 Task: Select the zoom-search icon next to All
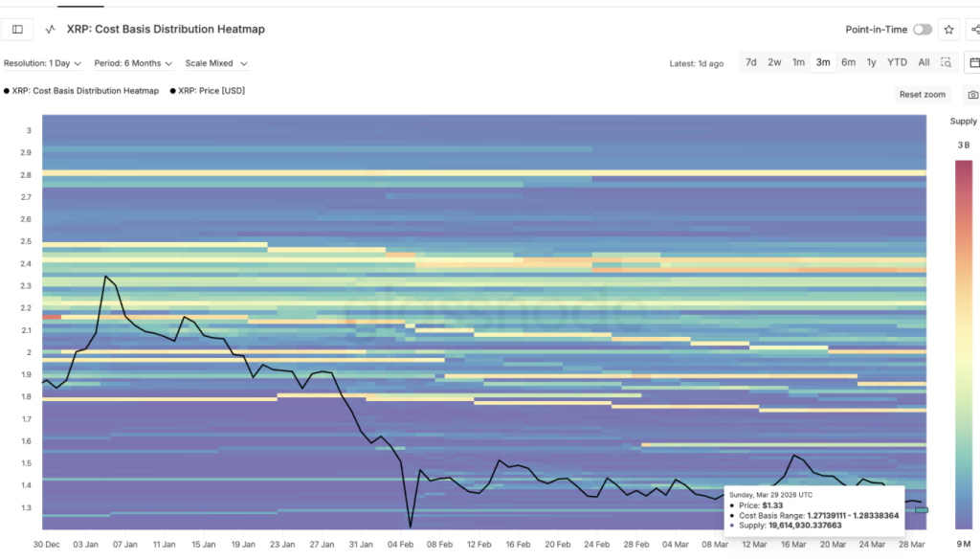click(x=946, y=61)
